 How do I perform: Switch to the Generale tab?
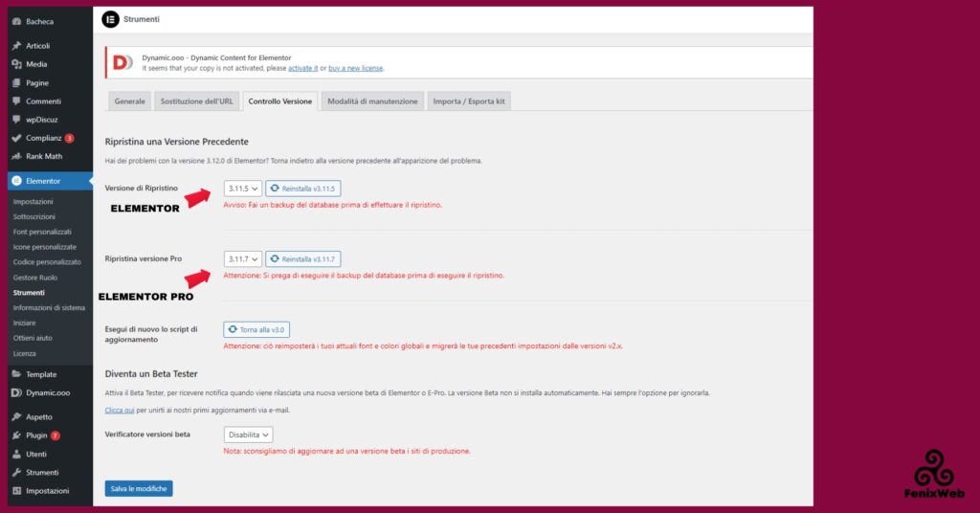click(x=129, y=101)
